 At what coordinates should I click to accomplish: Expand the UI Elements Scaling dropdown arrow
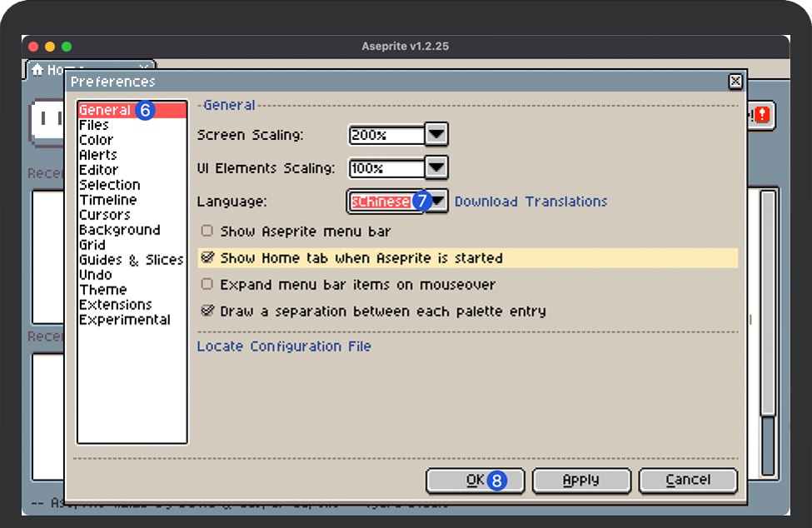coord(436,167)
